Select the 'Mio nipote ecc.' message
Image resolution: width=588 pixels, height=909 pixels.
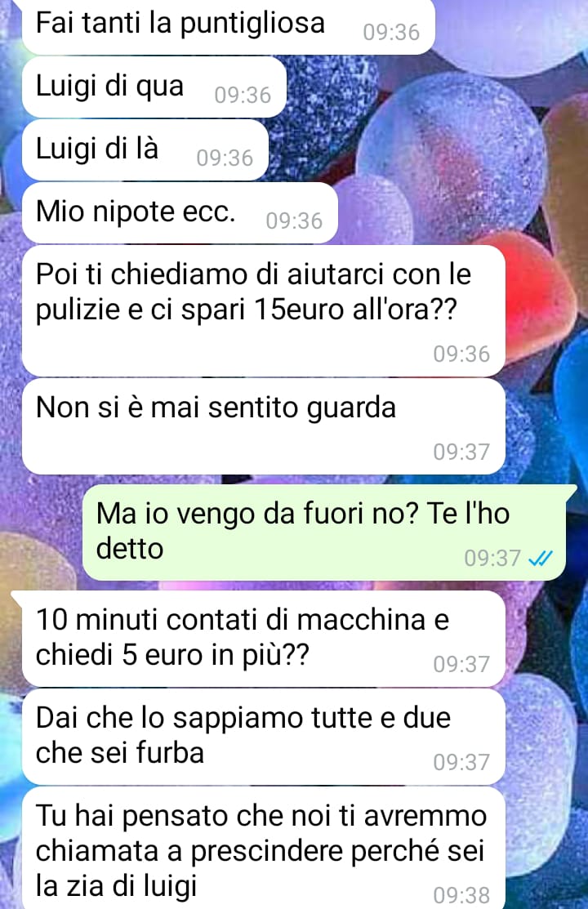tap(180, 213)
